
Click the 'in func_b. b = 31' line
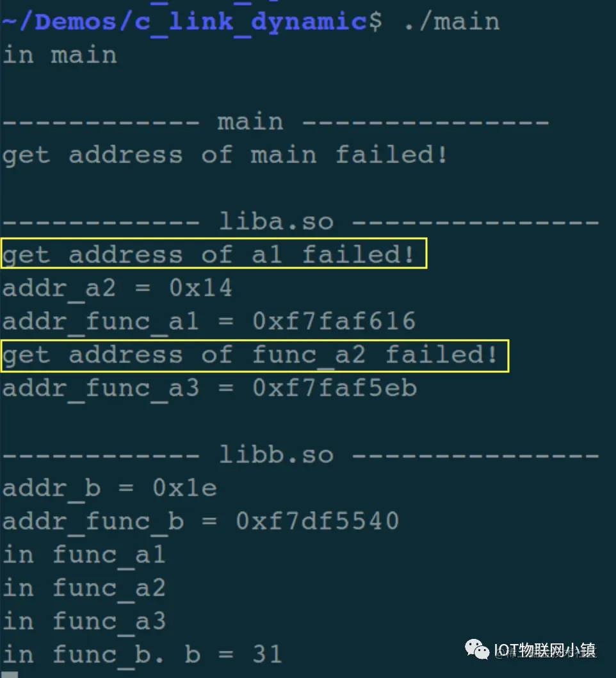(142, 655)
